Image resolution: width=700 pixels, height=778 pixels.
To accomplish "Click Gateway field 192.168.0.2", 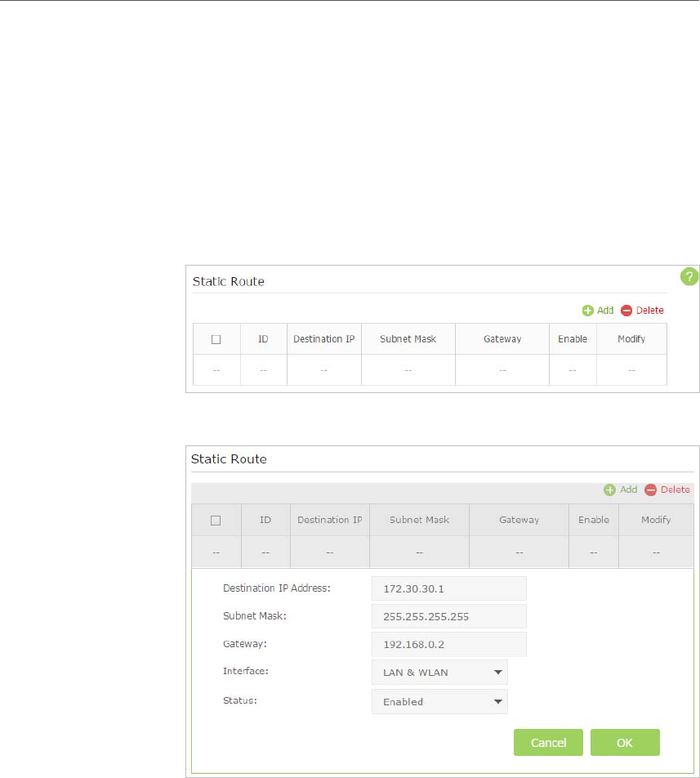I will 449,645.
